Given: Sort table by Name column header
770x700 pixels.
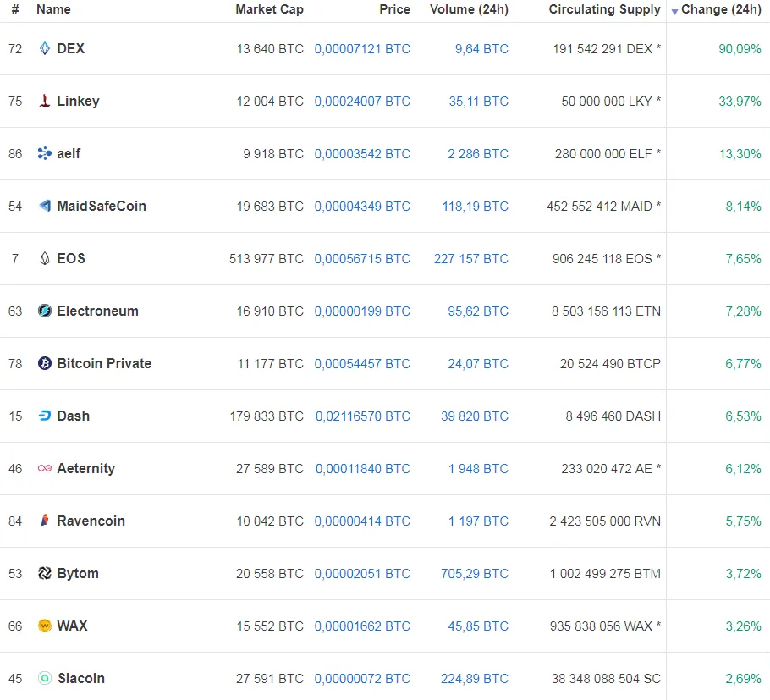Looking at the screenshot, I should point(53,9).
